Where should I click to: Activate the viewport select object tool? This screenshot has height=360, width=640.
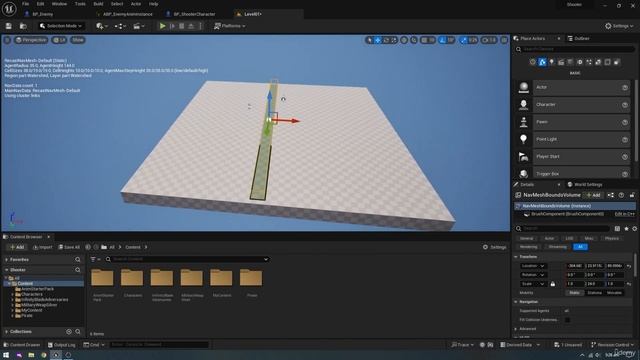tap(370, 40)
